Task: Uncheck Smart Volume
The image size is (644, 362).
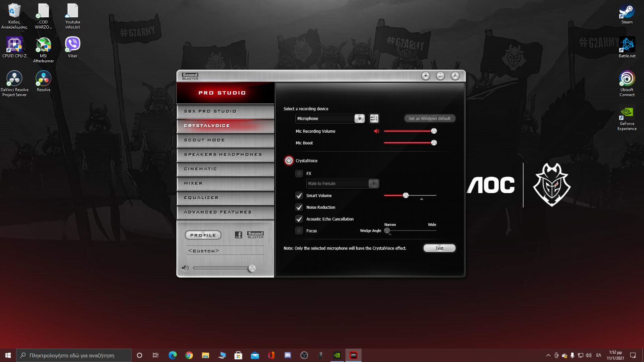Action: [299, 195]
